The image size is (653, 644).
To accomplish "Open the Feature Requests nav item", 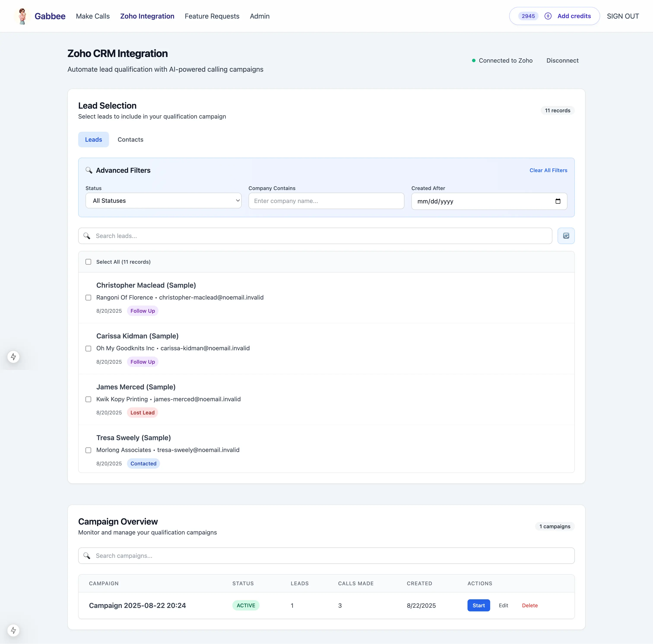I will click(212, 16).
